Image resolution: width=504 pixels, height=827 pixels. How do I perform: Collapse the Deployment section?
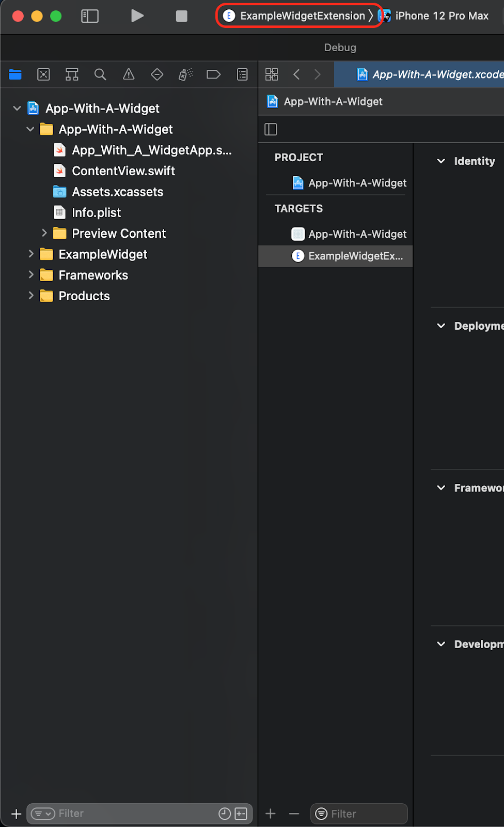tap(441, 326)
